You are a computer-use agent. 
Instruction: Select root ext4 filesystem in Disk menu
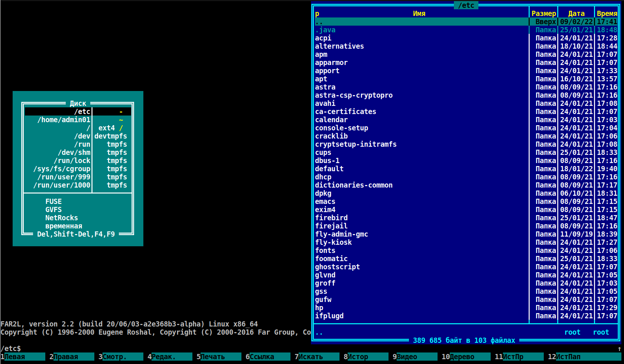78,128
